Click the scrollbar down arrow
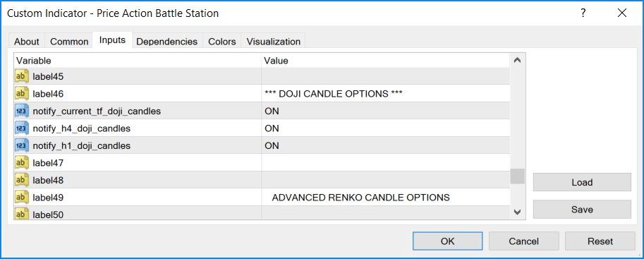 click(518, 212)
